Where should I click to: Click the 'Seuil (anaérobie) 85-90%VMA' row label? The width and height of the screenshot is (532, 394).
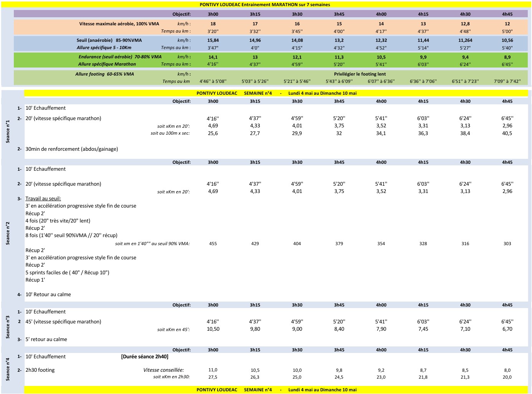(x=109, y=40)
